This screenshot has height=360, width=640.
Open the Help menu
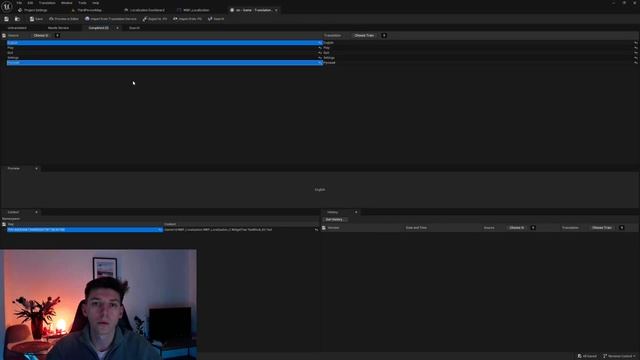click(x=96, y=3)
